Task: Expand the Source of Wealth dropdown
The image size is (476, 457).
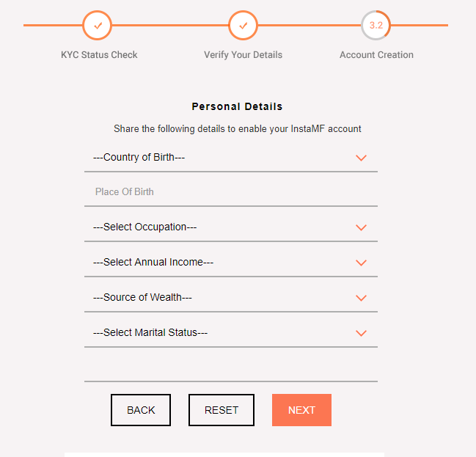Action: pyautogui.click(x=220, y=298)
